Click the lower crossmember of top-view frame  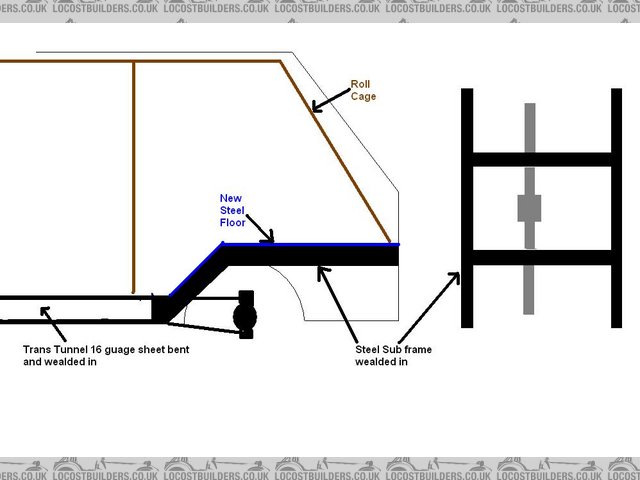(541, 257)
